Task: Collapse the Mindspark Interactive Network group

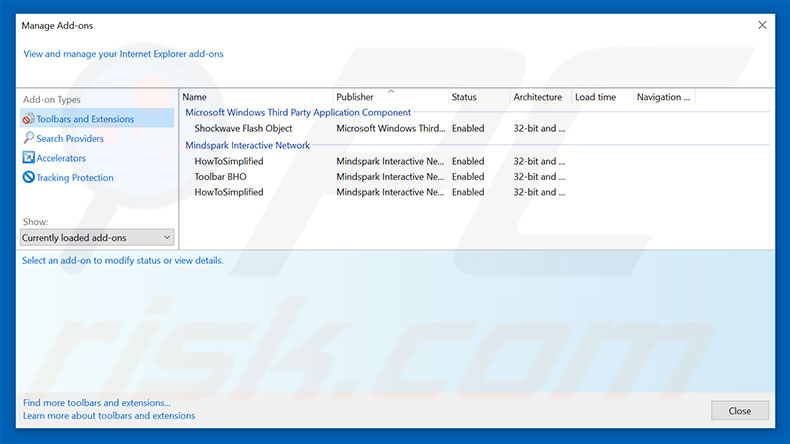Action: [248, 145]
